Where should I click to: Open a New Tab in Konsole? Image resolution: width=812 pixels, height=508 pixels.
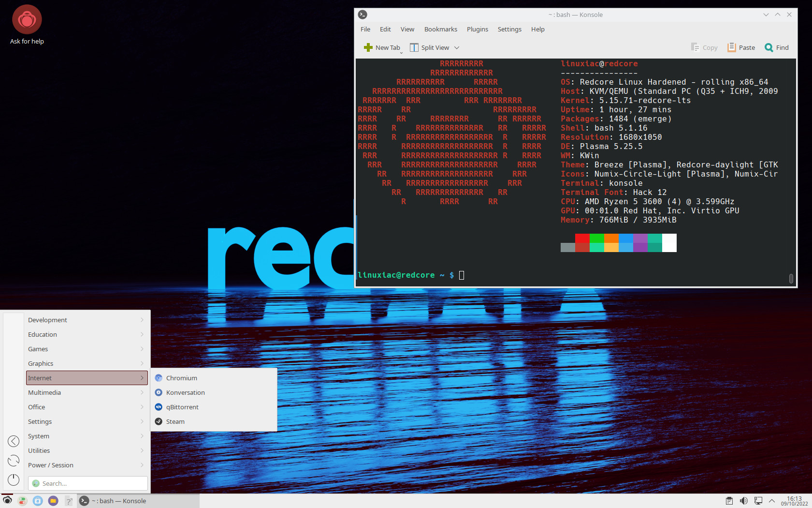coord(382,47)
